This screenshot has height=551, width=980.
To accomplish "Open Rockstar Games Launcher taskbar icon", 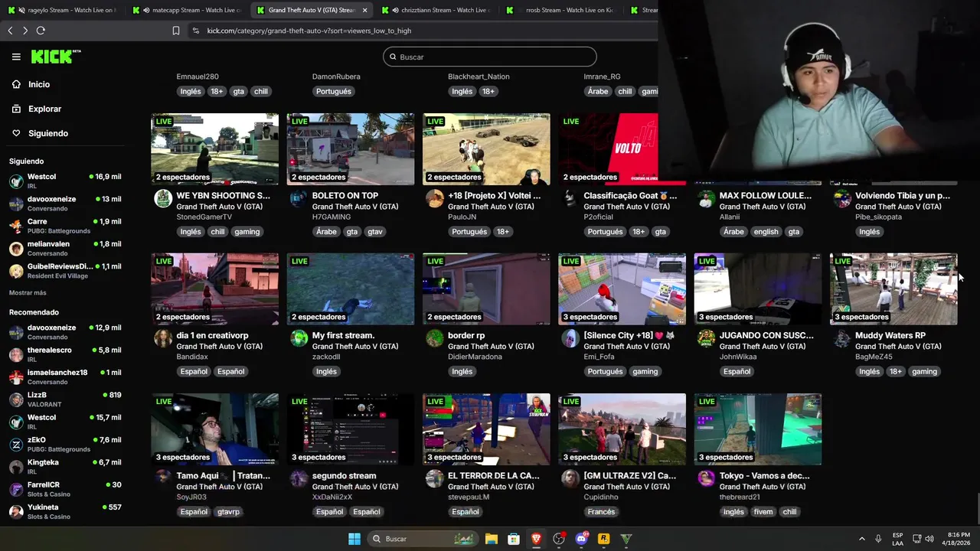I will click(x=603, y=539).
